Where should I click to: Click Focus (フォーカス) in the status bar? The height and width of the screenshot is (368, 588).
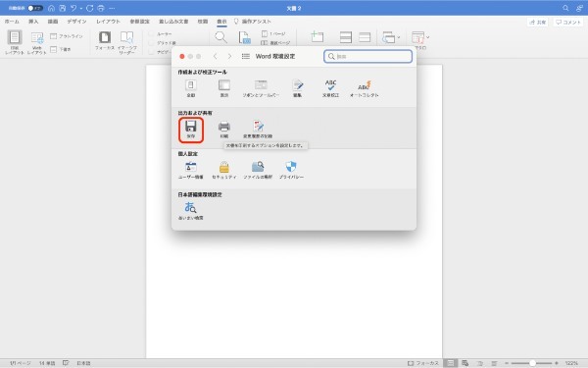tap(423, 363)
